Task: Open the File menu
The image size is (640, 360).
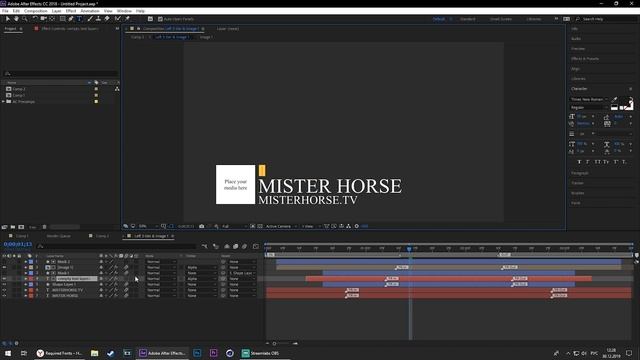Action: (x=5, y=11)
